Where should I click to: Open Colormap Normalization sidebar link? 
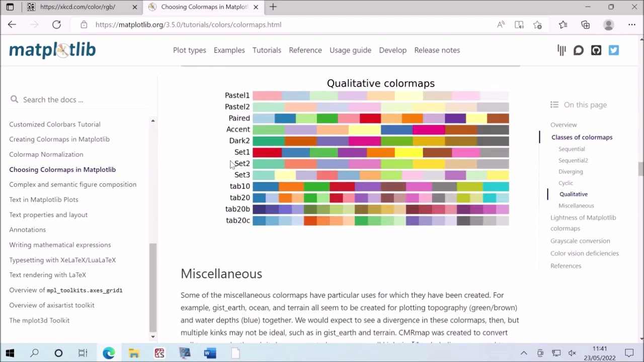pos(46,154)
